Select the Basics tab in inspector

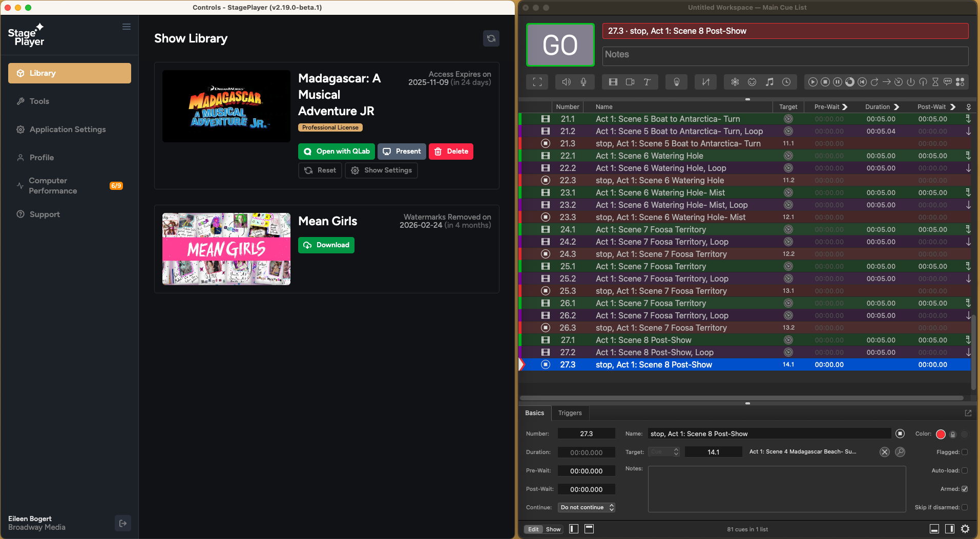[x=535, y=413]
